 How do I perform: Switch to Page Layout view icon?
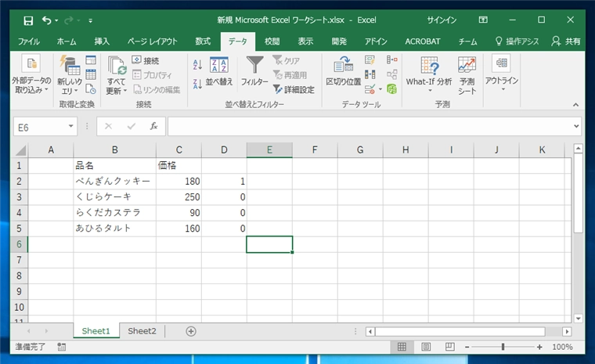click(x=426, y=347)
